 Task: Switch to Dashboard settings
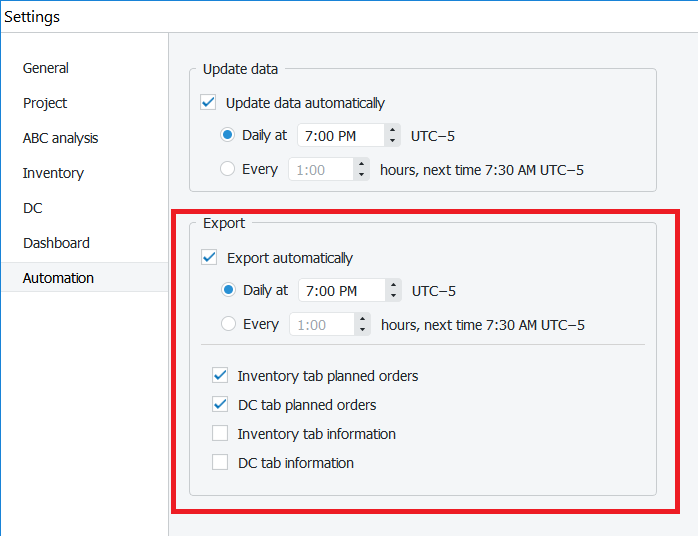pyautogui.click(x=56, y=243)
